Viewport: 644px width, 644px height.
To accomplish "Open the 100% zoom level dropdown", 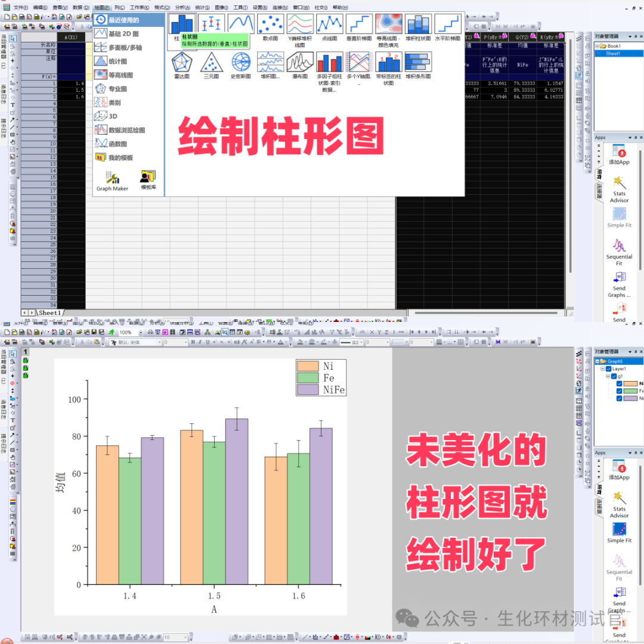I will pyautogui.click(x=141, y=332).
